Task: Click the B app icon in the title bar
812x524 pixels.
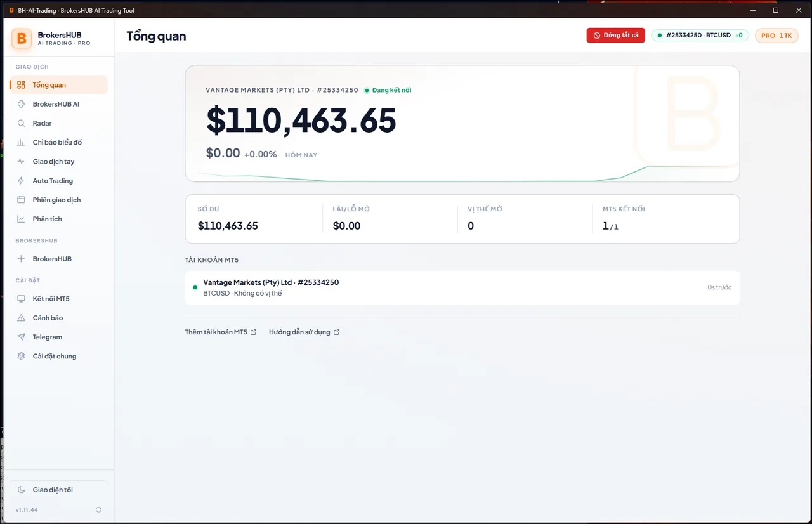Action: coord(11,10)
